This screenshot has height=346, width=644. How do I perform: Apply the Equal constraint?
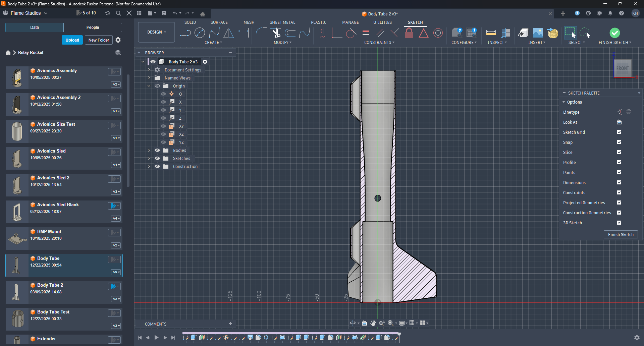(366, 33)
